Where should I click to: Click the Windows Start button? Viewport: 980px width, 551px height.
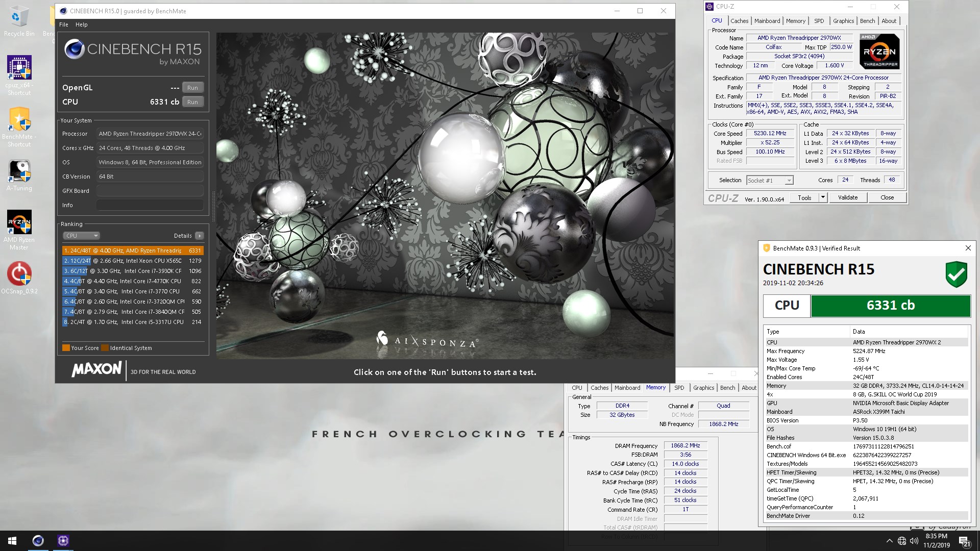tap(12, 541)
